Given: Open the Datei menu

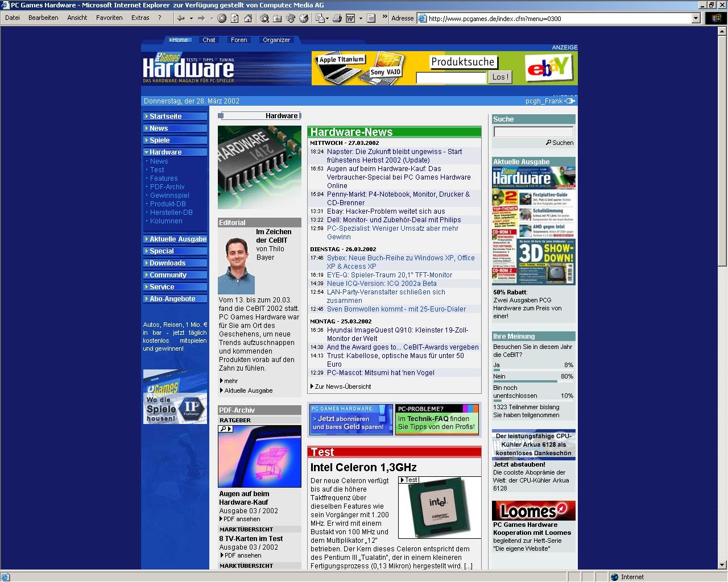Looking at the screenshot, I should pyautogui.click(x=13, y=18).
